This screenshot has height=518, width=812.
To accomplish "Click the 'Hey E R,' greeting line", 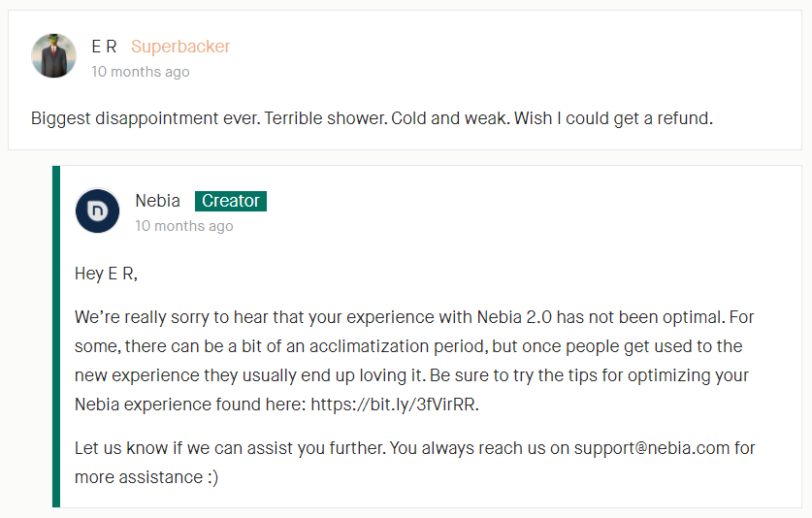I will pos(106,274).
